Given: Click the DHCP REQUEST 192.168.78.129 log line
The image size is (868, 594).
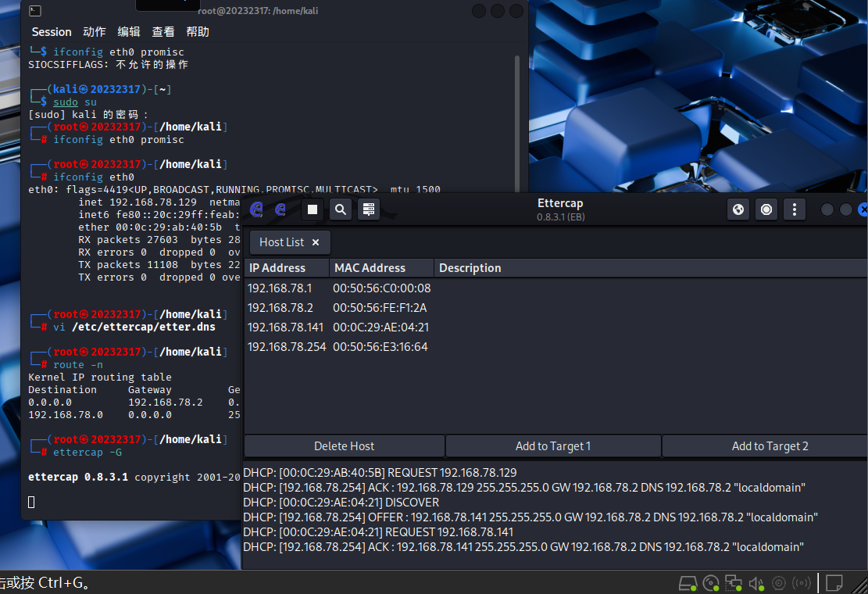Looking at the screenshot, I should pyautogui.click(x=380, y=473).
